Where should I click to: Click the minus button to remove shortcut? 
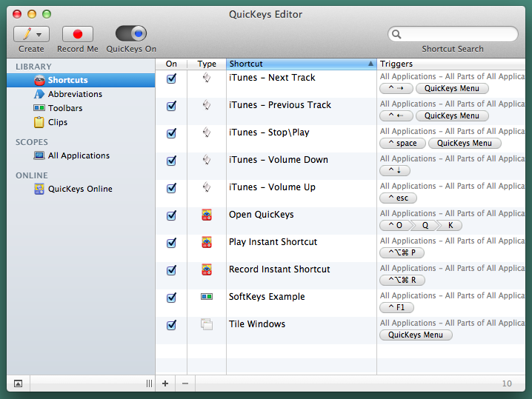[185, 383]
